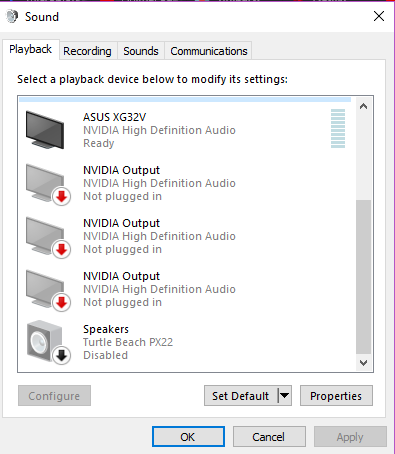Click the Apply button
This screenshot has height=454, width=395.
(350, 437)
